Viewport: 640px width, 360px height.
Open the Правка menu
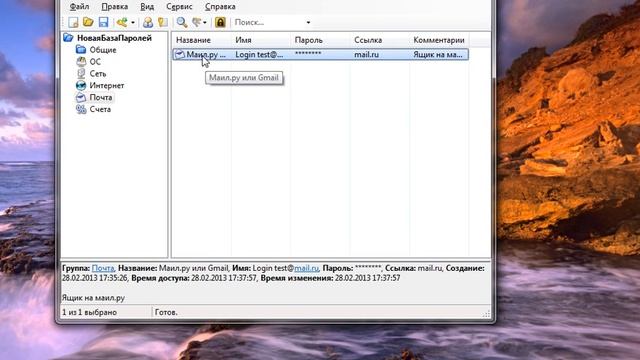(x=114, y=7)
